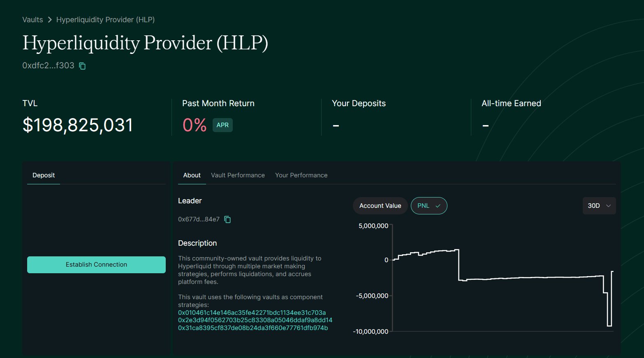Viewport: 644px width, 358px height.
Task: Open the 30D time range dropdown
Action: tap(599, 206)
